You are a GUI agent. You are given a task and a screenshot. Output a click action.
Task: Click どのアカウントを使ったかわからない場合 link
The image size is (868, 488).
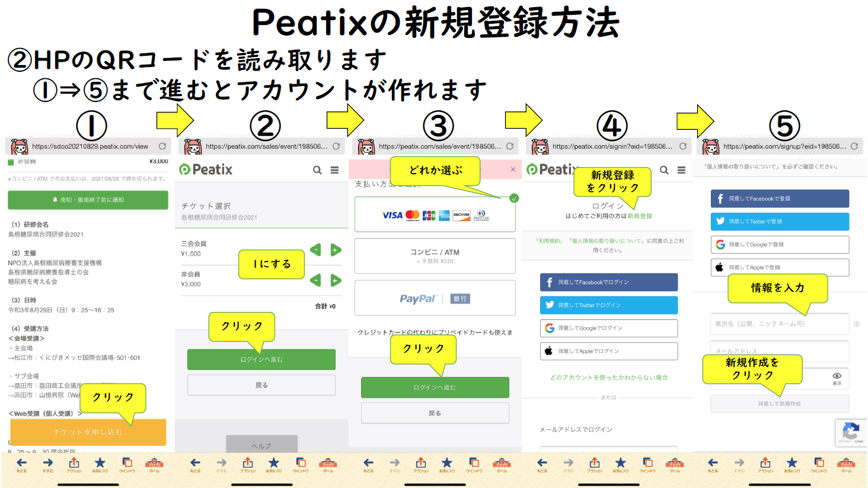point(609,378)
